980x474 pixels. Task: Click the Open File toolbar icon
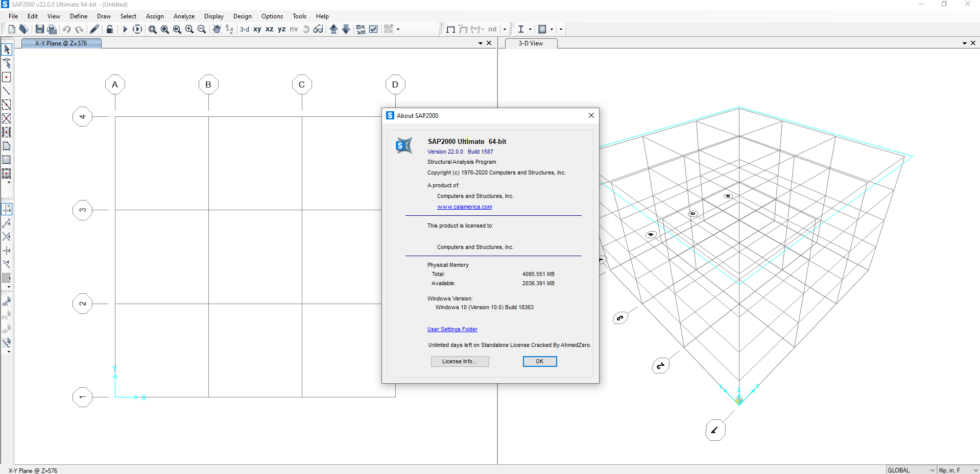[x=24, y=29]
